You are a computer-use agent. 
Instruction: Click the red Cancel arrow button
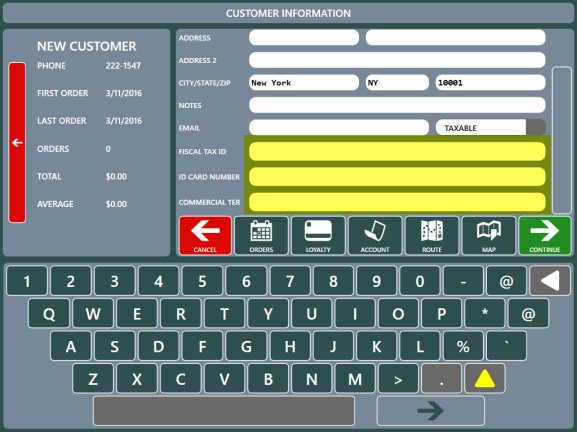[205, 236]
